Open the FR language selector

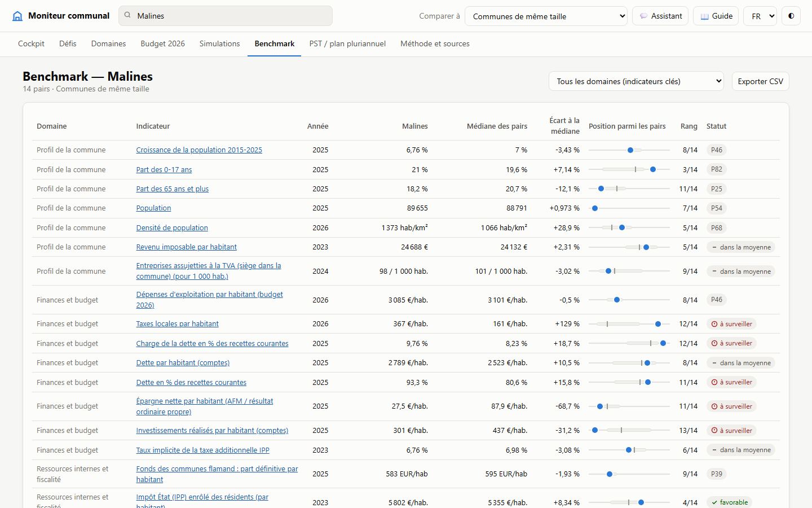[760, 16]
